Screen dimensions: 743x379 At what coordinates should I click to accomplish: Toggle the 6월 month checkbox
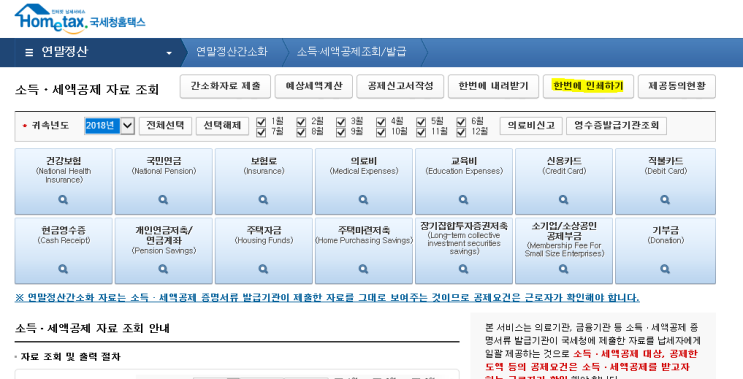461,122
